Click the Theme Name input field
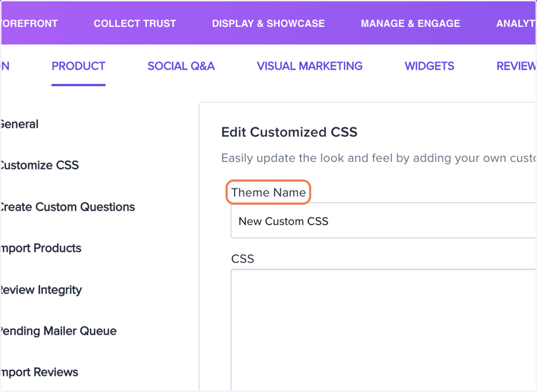Image resolution: width=537 pixels, height=392 pixels. [x=384, y=221]
